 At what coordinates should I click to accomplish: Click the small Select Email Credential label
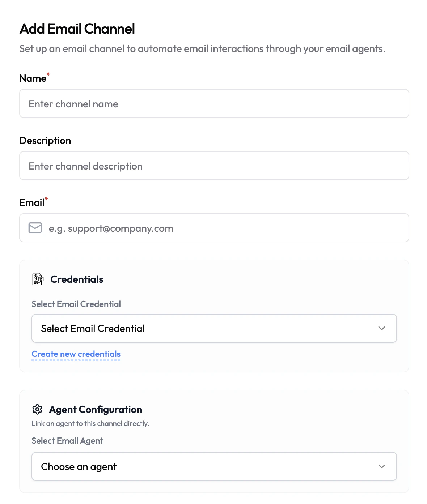[76, 304]
